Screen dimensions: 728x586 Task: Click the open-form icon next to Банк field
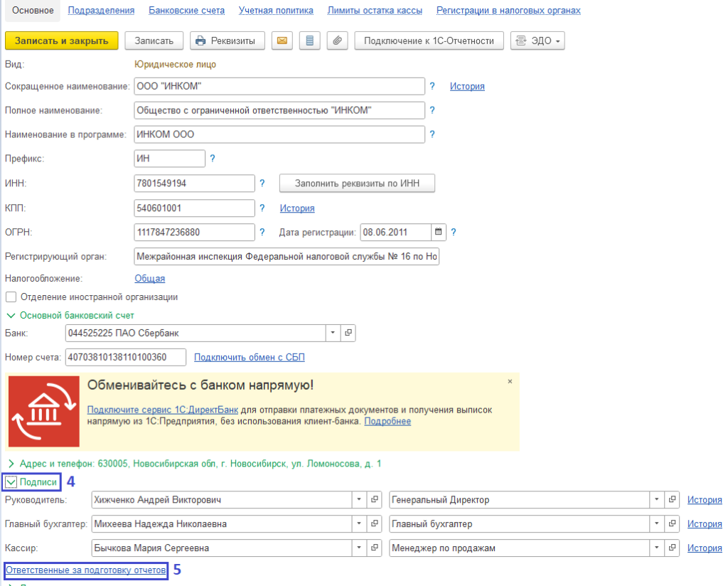[x=348, y=332]
